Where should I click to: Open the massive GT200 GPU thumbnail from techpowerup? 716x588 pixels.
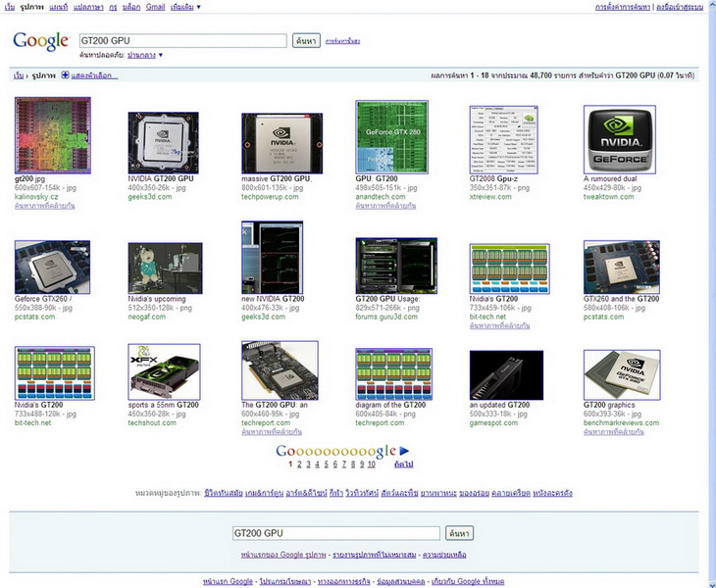[x=282, y=143]
